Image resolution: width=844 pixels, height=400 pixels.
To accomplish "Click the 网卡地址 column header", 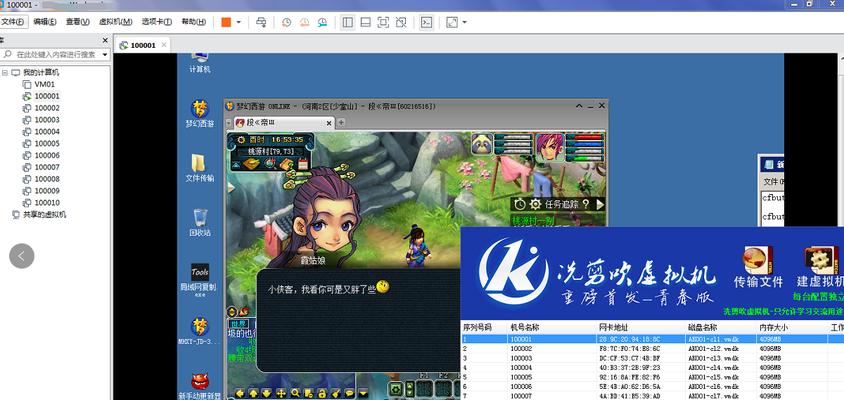I will click(613, 327).
